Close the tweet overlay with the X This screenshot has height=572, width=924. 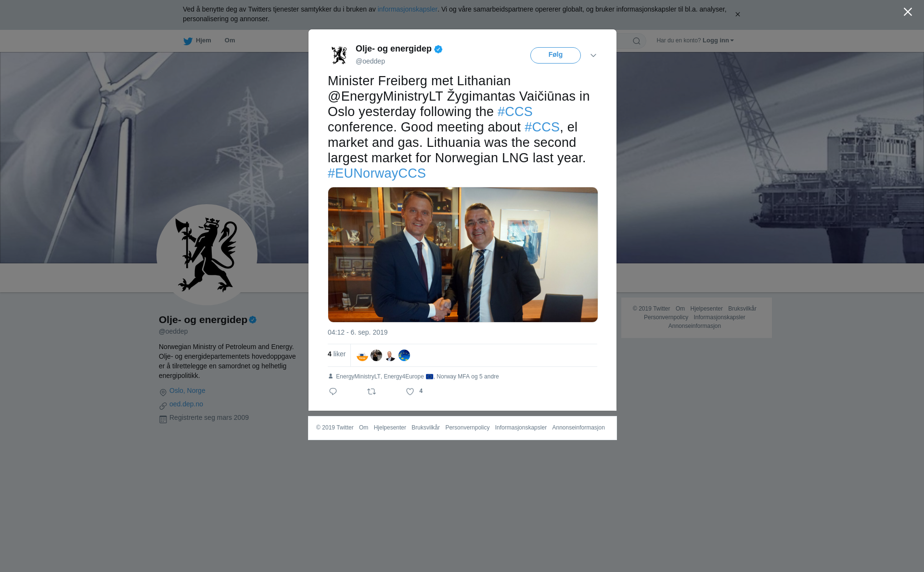908,12
